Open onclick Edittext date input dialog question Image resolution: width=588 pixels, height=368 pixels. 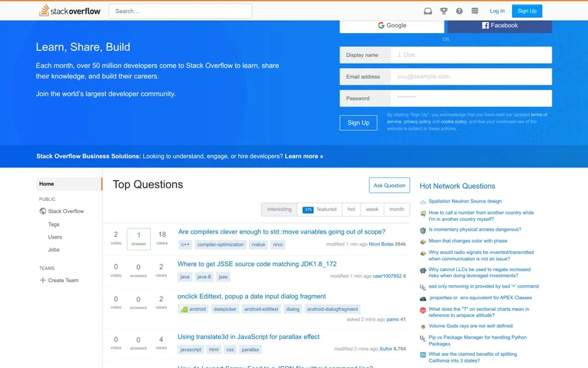click(x=252, y=296)
